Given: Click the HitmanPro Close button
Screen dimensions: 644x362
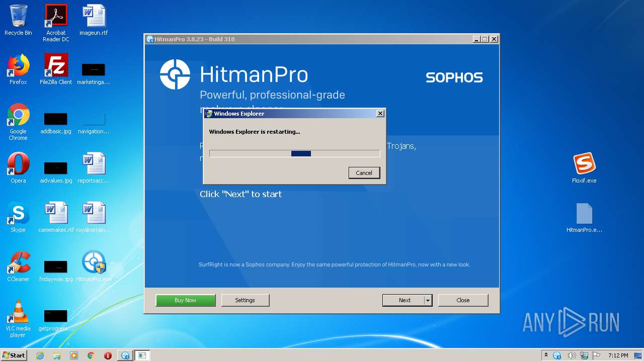Looking at the screenshot, I should 463,300.
